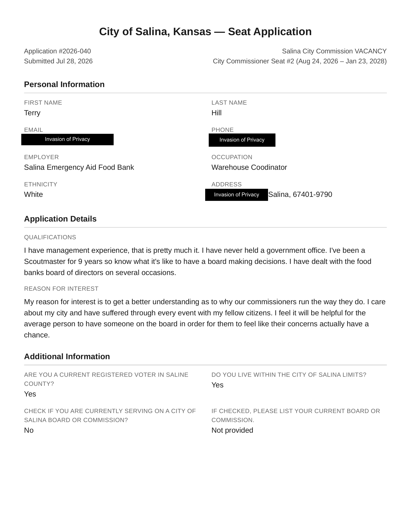Click the Additional Information section heading

click(x=67, y=356)
